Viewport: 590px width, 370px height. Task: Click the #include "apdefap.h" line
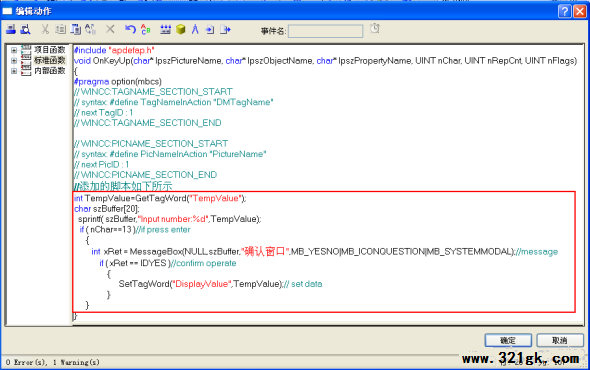(x=114, y=50)
